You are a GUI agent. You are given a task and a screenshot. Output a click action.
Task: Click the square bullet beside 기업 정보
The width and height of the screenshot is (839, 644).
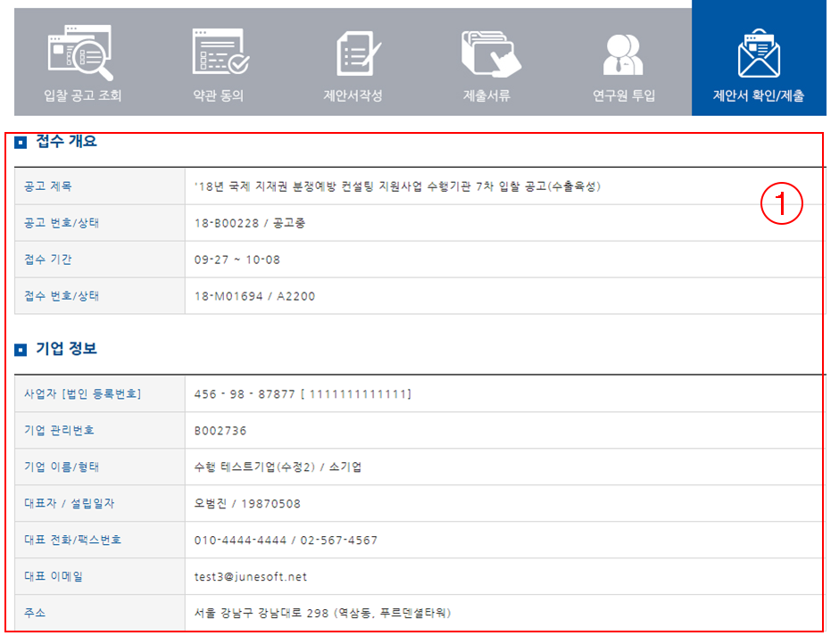(21, 350)
